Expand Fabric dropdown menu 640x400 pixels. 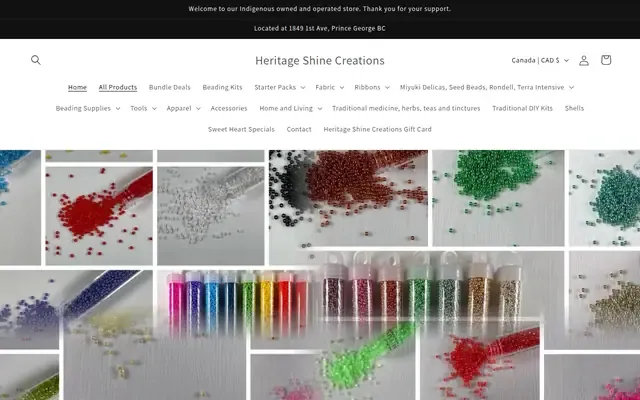point(329,87)
